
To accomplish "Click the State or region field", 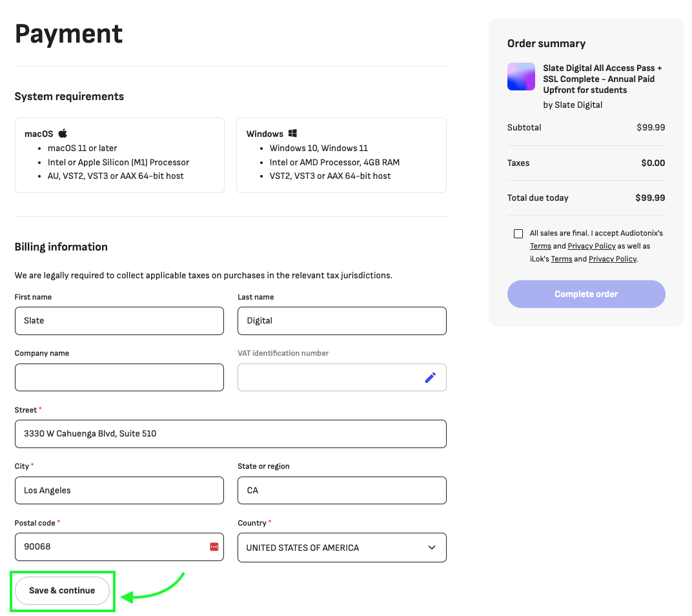I will pos(342,491).
